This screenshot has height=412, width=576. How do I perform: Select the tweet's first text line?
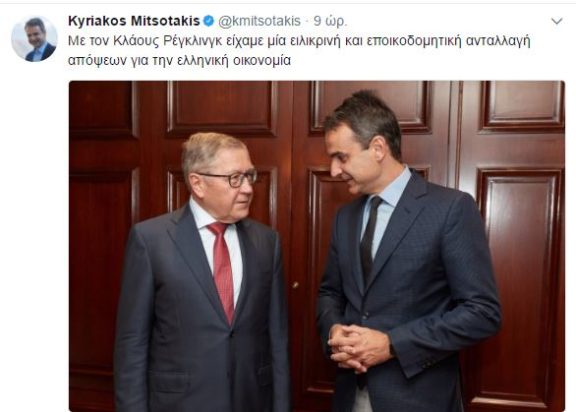299,41
